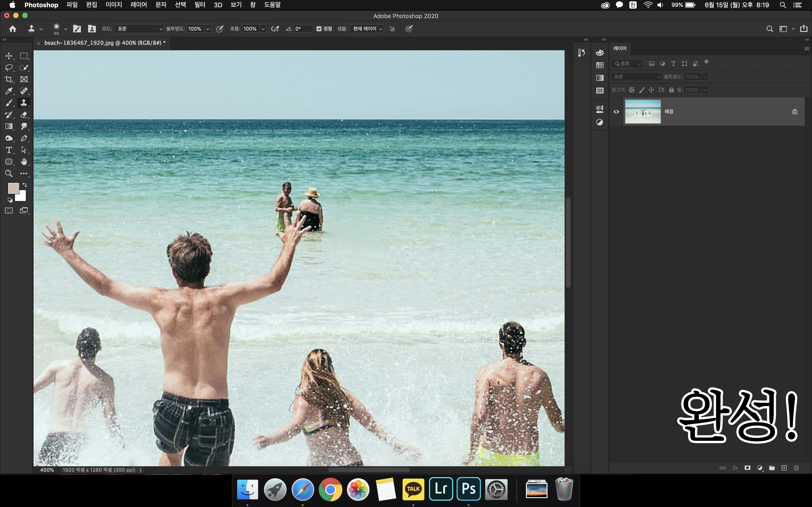812x507 pixels.
Task: Click the Lasso tool
Action: tap(9, 67)
